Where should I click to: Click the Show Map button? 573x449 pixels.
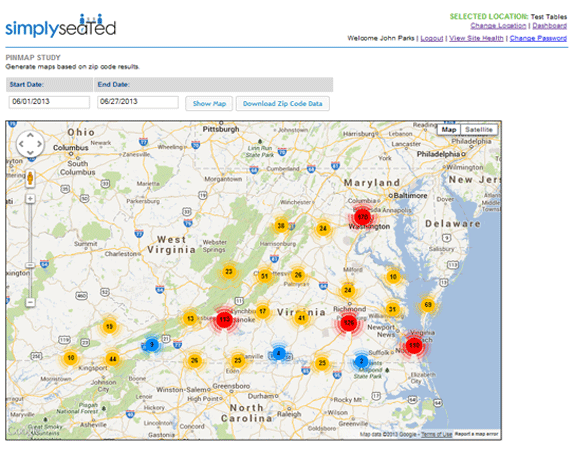click(209, 103)
